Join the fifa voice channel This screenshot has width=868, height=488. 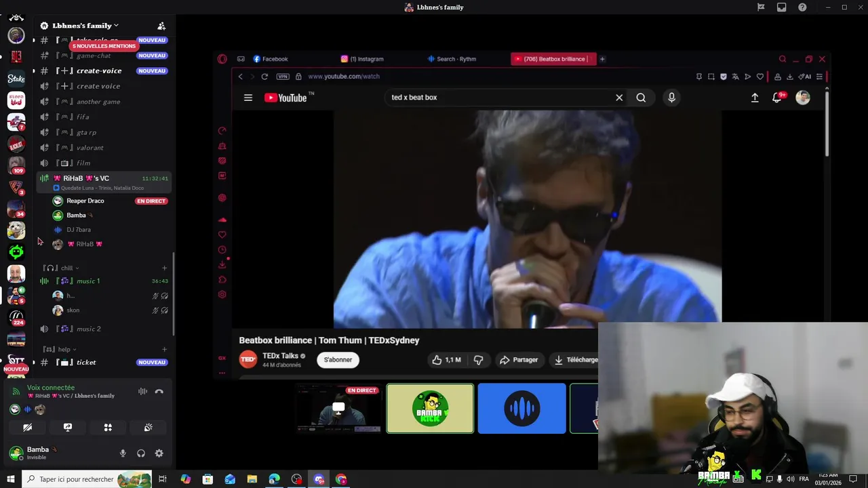point(83,117)
